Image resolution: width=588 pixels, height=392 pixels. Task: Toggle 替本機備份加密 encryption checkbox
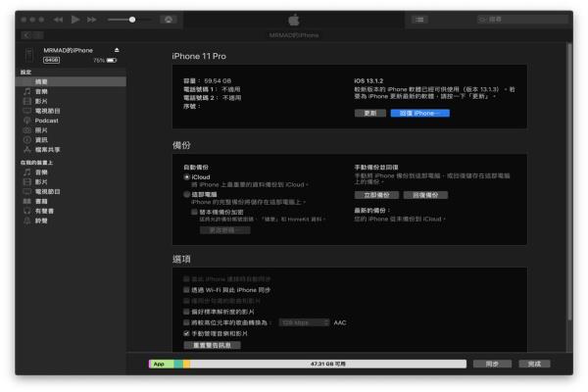pyautogui.click(x=194, y=212)
